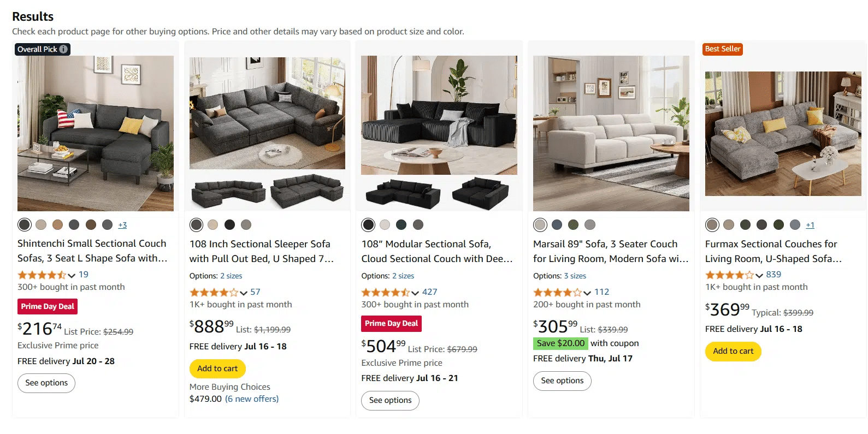868x434 pixels.
Task: Expand rating popover for 108 Inch Sleeper Sofa
Action: coord(244,293)
